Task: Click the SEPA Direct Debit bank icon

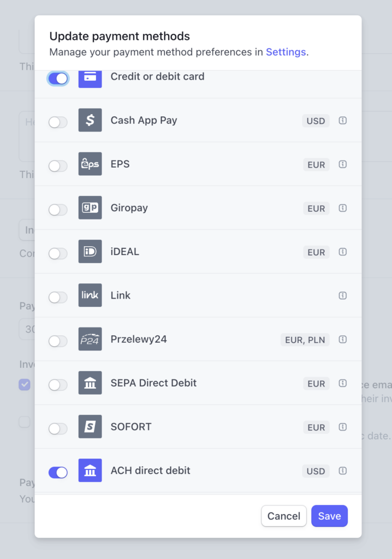Action: coord(90,383)
